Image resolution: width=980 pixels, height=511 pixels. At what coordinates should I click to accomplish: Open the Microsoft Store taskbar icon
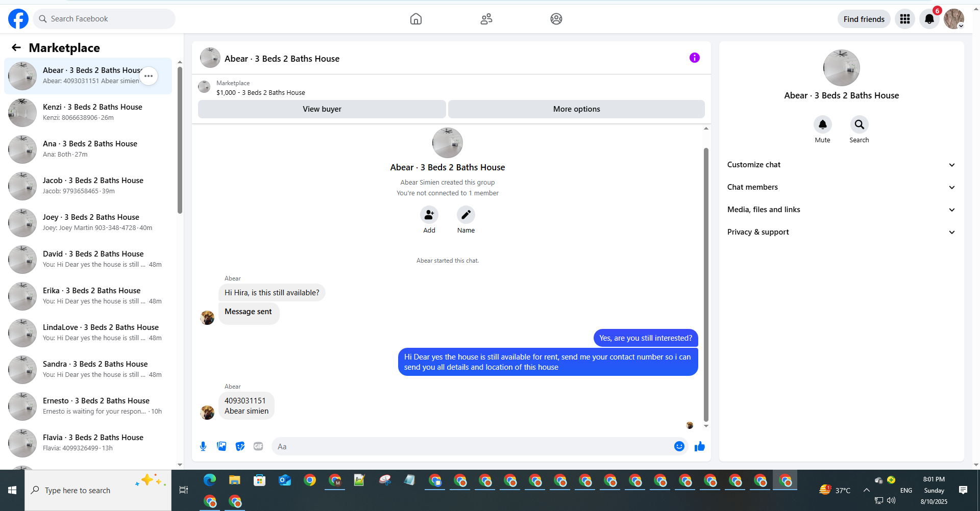pyautogui.click(x=259, y=480)
